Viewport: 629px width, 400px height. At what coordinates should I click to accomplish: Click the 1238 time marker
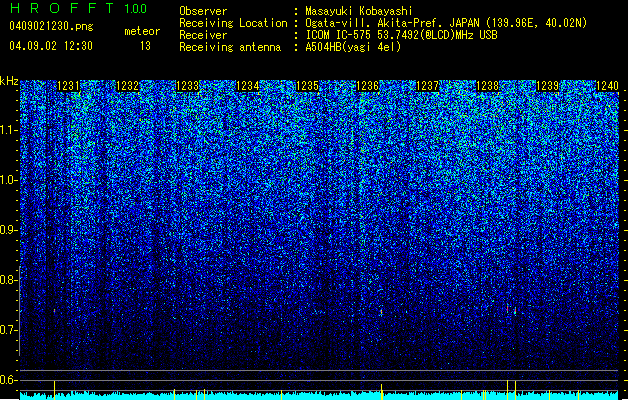point(487,86)
